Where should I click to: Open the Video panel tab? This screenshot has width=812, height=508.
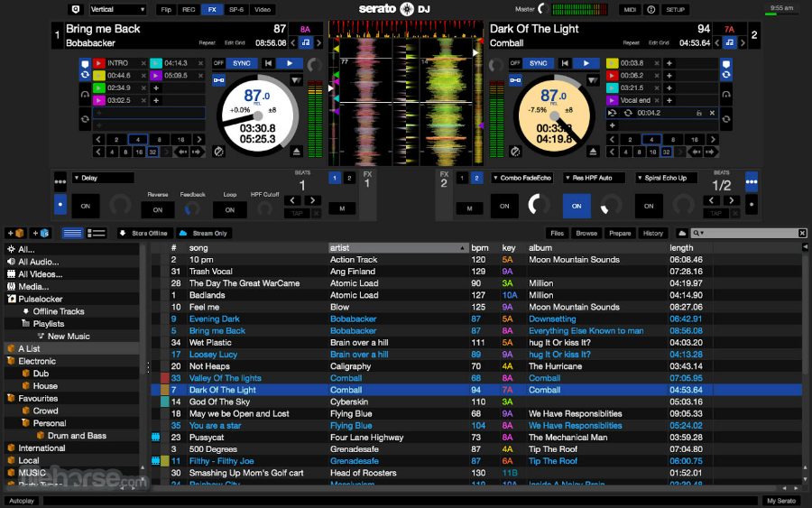[x=263, y=9]
